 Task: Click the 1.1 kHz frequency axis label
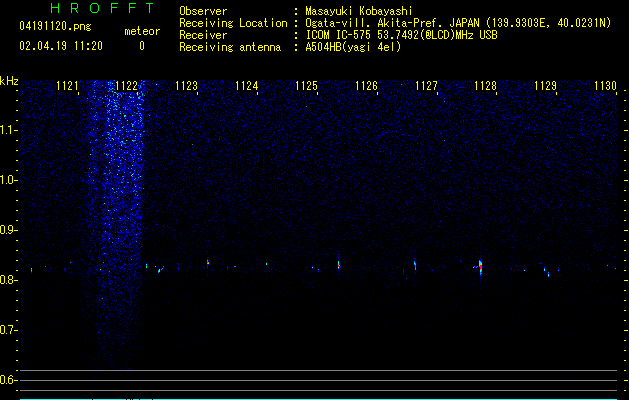coord(8,130)
